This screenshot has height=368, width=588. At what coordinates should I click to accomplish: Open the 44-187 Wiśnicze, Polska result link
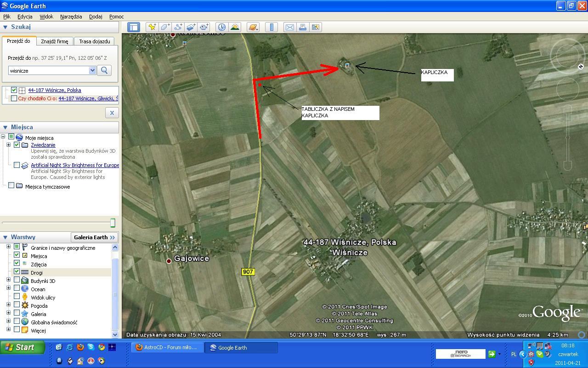[55, 90]
